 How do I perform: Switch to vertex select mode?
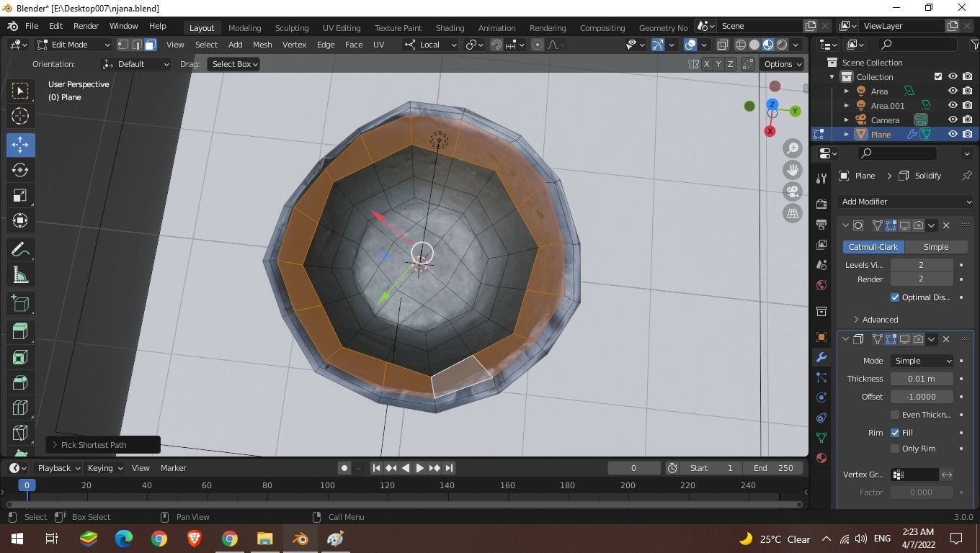click(x=122, y=45)
